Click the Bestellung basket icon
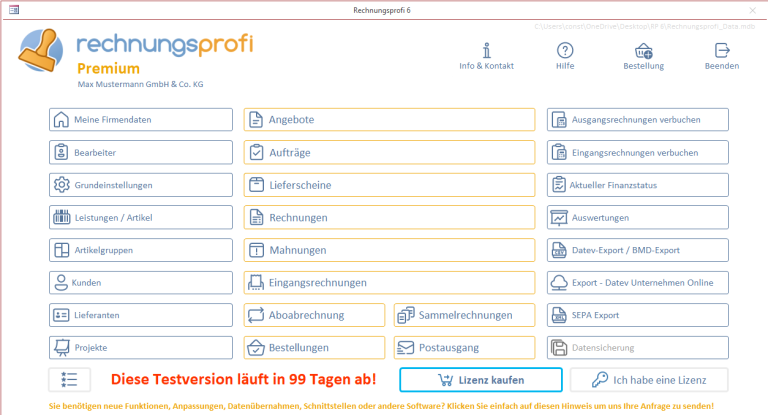Screen dimensions: 768x415 click(643, 50)
